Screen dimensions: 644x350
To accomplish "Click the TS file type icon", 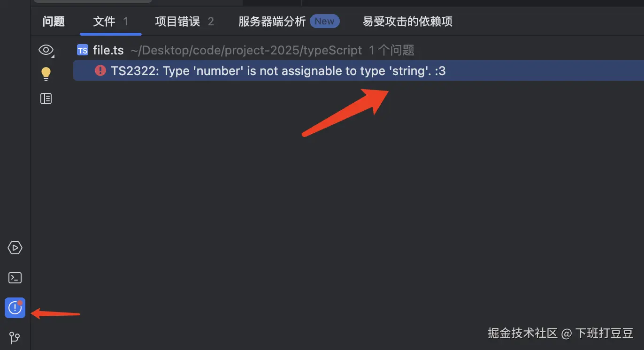I will 83,50.
